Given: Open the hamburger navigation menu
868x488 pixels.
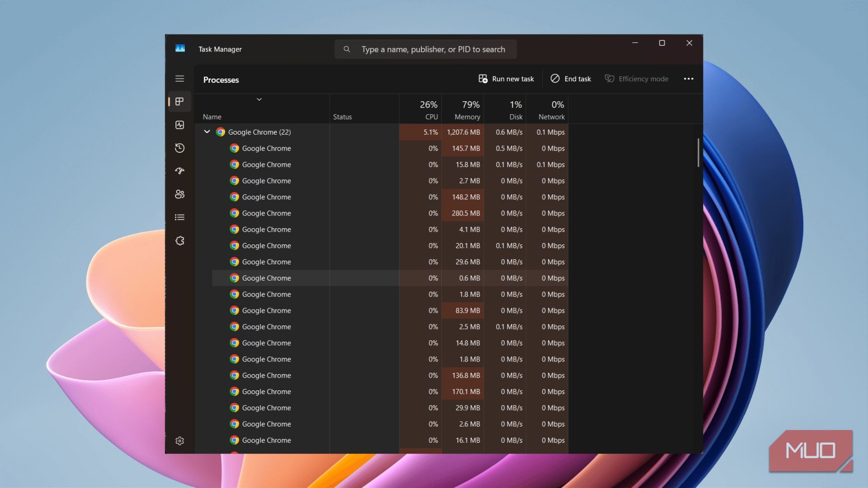Looking at the screenshot, I should (x=179, y=79).
